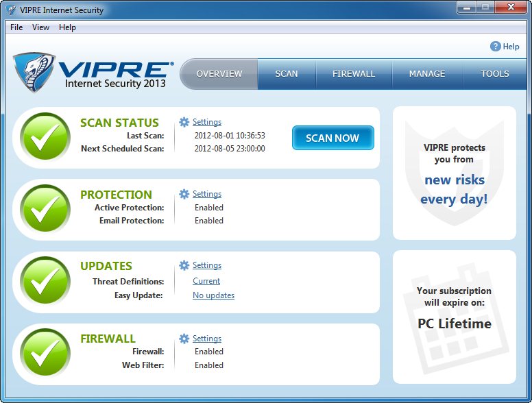The width and height of the screenshot is (532, 403).
Task: Switch to the Overview tab
Action: (x=219, y=74)
